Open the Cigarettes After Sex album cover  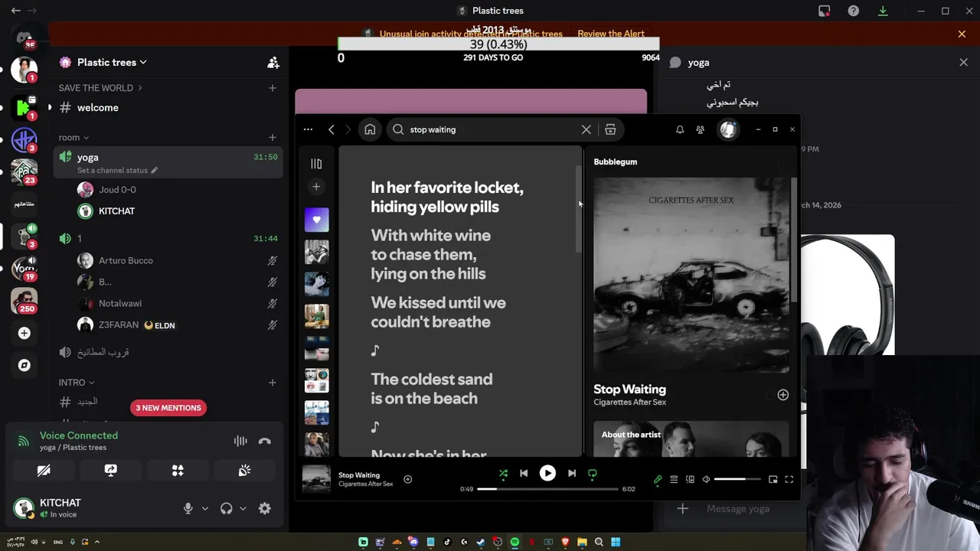(691, 275)
